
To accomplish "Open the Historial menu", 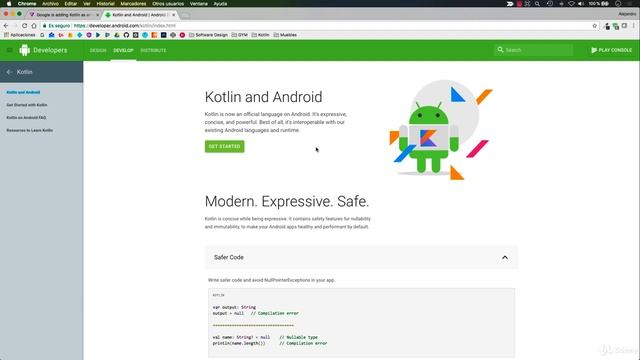I will click(x=105, y=4).
